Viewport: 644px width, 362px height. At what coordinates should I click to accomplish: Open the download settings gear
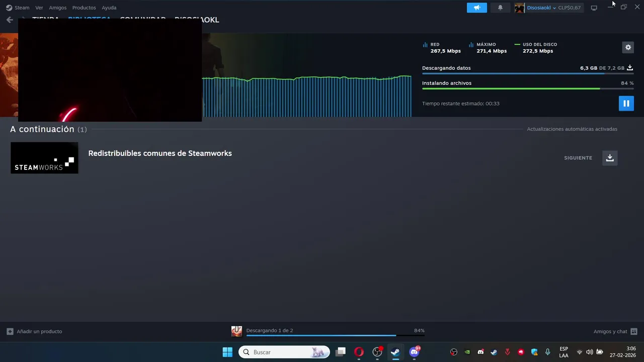point(628,47)
